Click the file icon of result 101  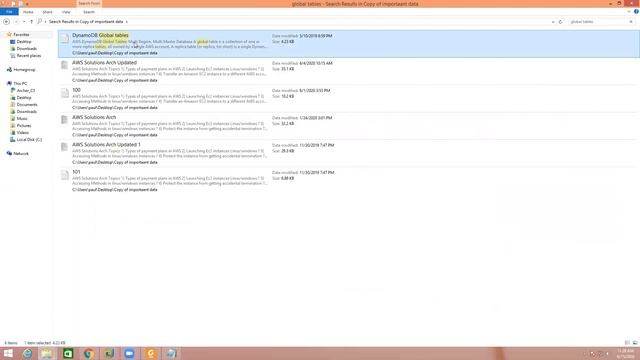pos(64,175)
